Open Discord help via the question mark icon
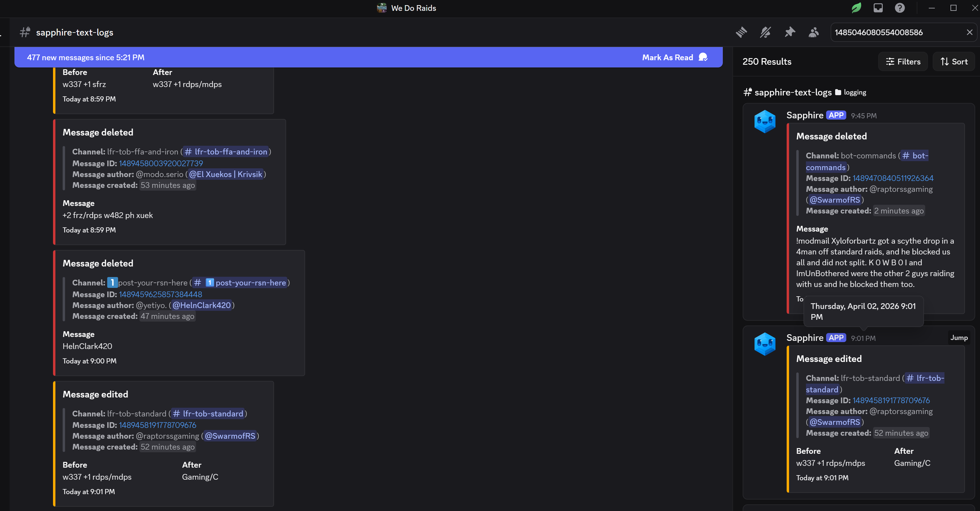 coord(900,8)
